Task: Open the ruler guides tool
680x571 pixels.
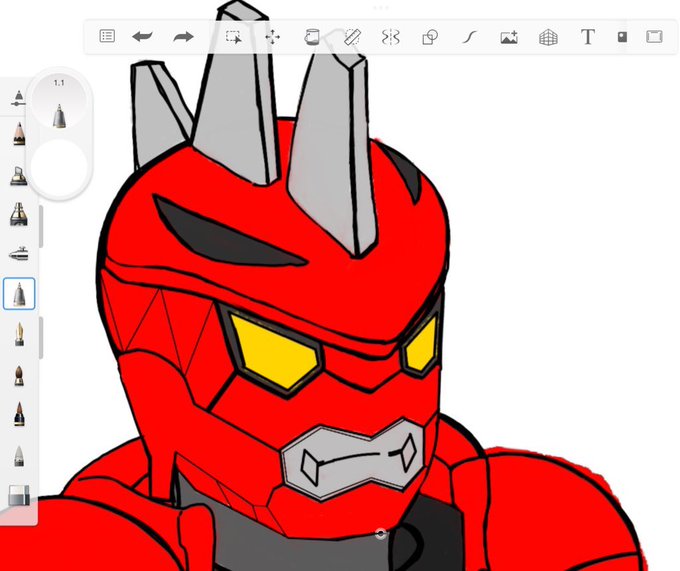Action: pos(352,37)
